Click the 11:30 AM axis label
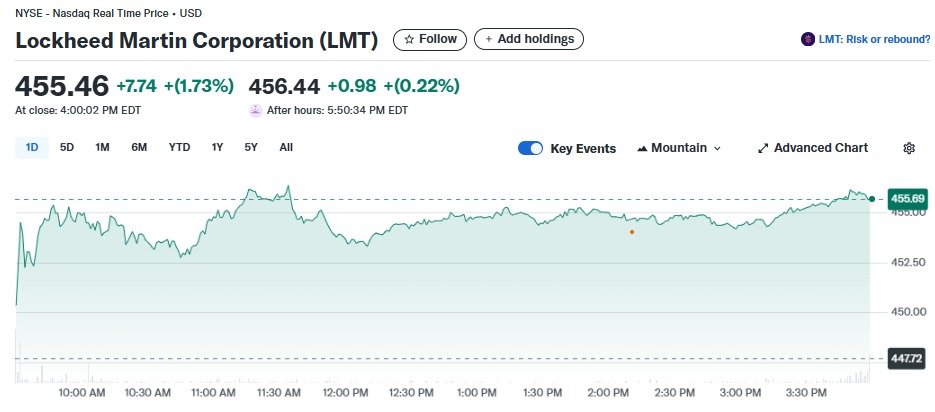The image size is (935, 412). [277, 393]
